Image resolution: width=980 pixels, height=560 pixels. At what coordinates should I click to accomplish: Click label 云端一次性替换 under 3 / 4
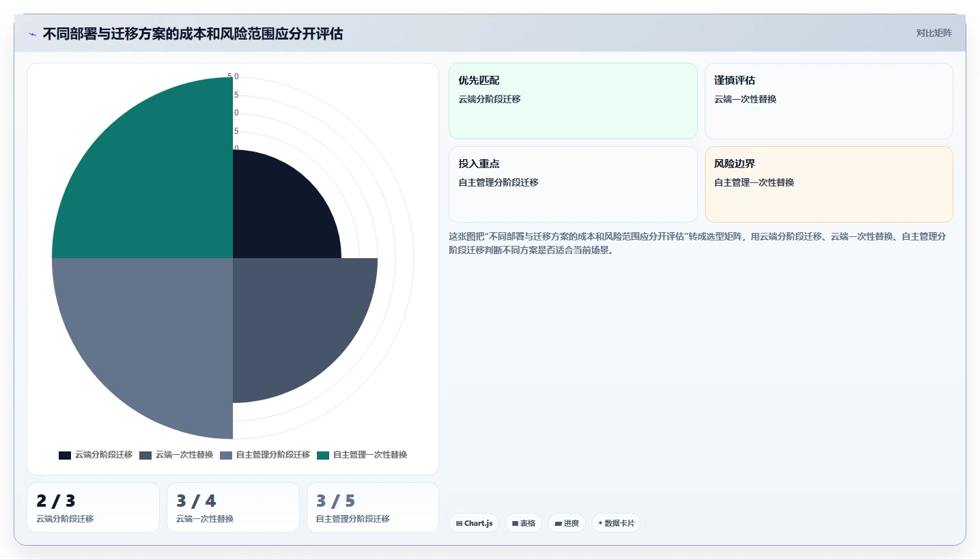click(x=205, y=519)
